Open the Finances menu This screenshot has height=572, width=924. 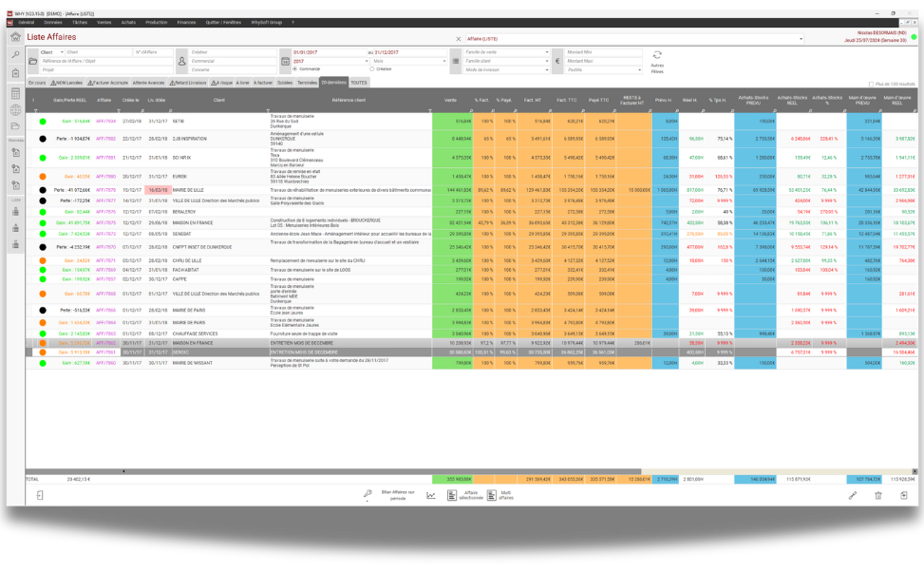(x=186, y=21)
